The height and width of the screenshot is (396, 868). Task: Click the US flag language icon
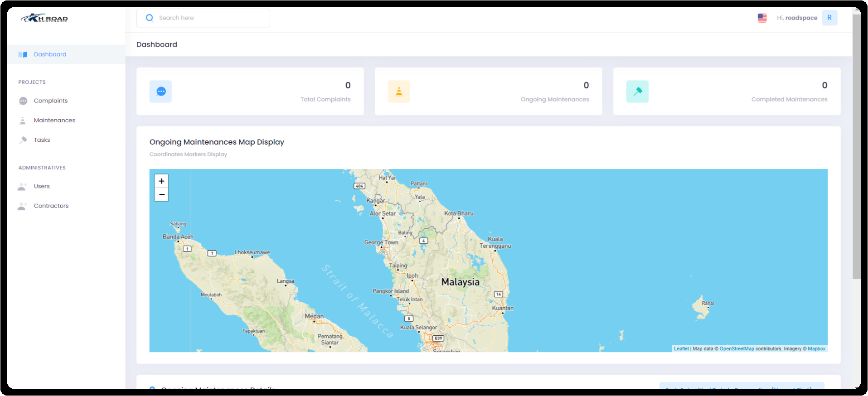tap(762, 18)
